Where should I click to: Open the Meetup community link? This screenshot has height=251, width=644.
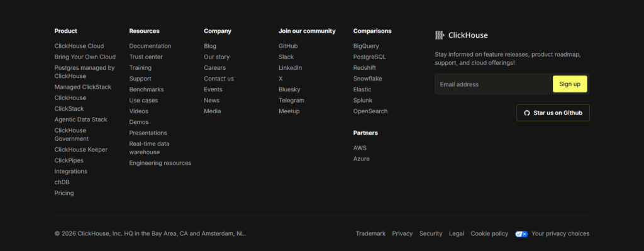click(x=289, y=111)
